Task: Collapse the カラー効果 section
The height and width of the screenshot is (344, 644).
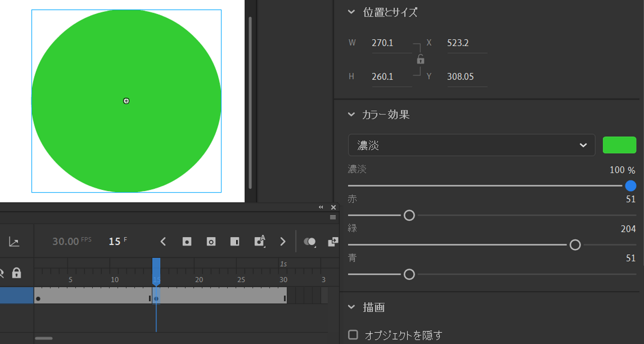Action: coord(352,115)
